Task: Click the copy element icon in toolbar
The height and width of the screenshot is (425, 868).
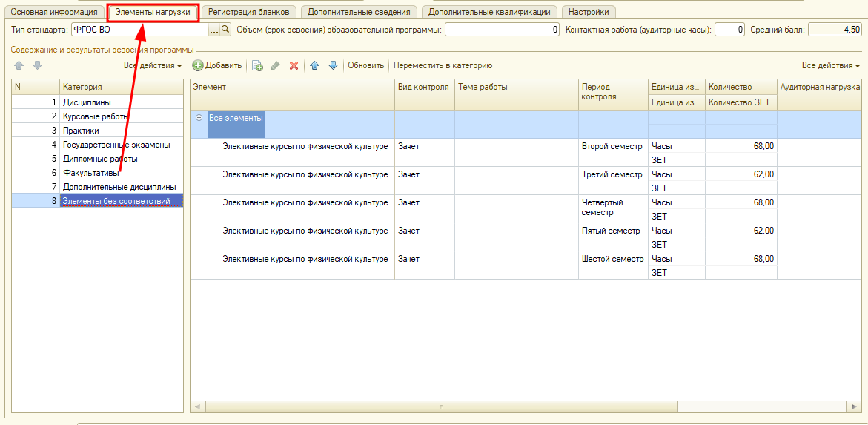Action: 257,65
